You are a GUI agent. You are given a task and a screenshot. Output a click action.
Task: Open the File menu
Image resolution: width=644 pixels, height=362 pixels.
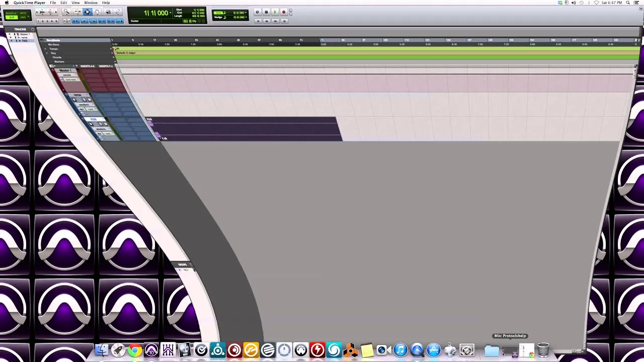point(53,3)
